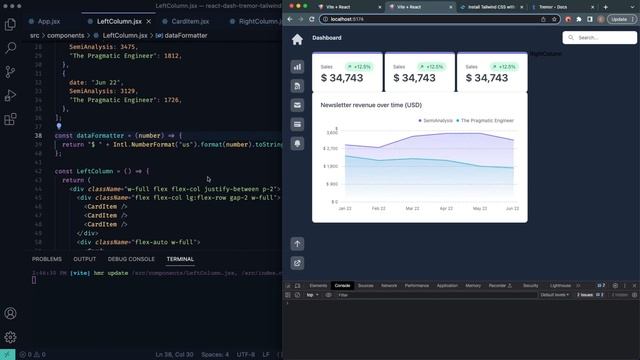The height and width of the screenshot is (360, 640).
Task: Click the remote window indicator in status bar
Action: [x=7, y=354]
